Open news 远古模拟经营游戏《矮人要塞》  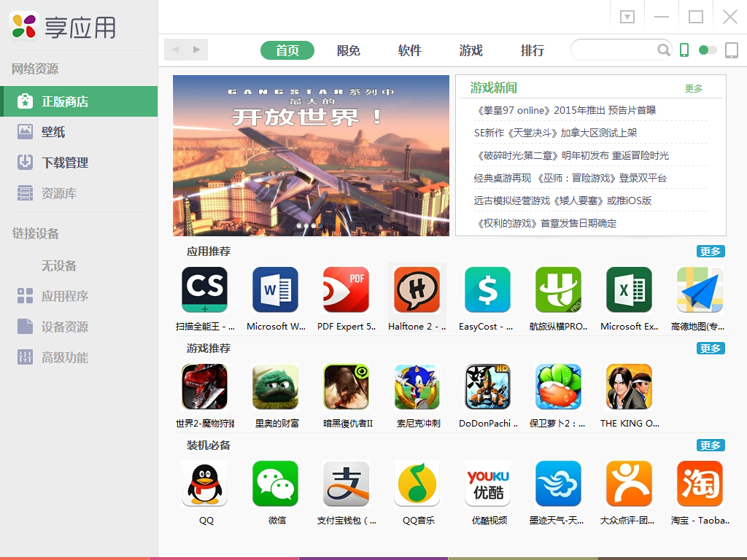point(562,201)
